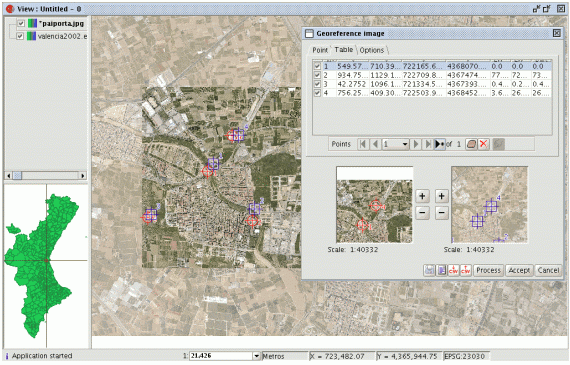Image resolution: width=570 pixels, height=365 pixels.
Task: Click the eraser icon beside red X
Action: tap(471, 144)
